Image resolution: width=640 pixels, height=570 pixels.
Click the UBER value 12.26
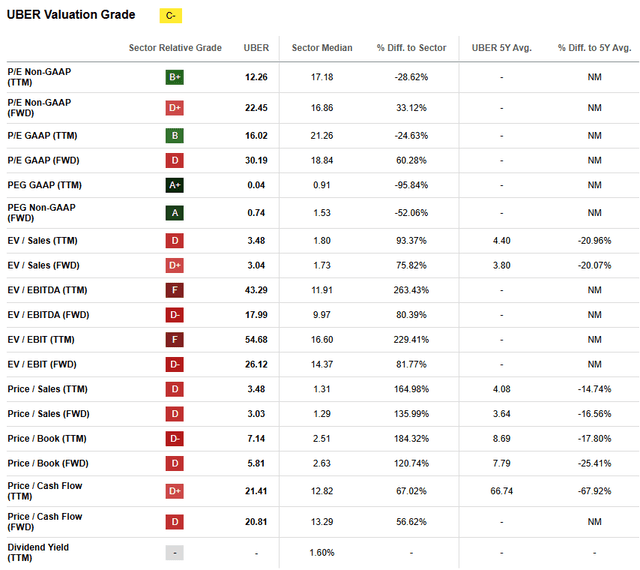pos(256,77)
